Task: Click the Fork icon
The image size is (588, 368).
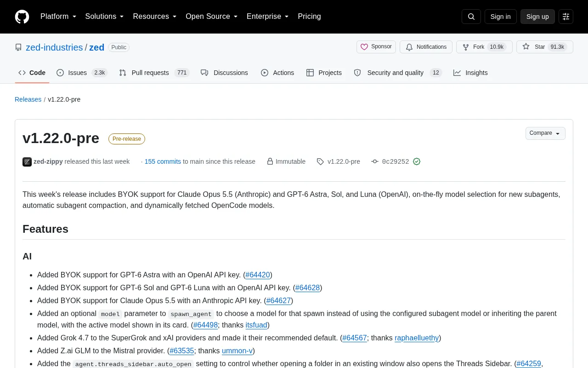Action: point(466,47)
